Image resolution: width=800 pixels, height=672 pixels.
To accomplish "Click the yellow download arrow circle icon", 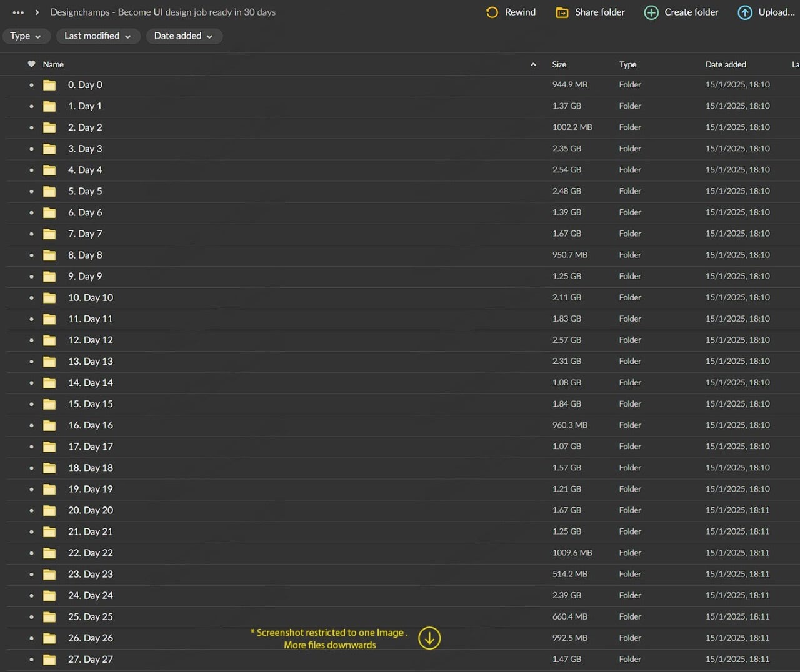I will point(429,638).
